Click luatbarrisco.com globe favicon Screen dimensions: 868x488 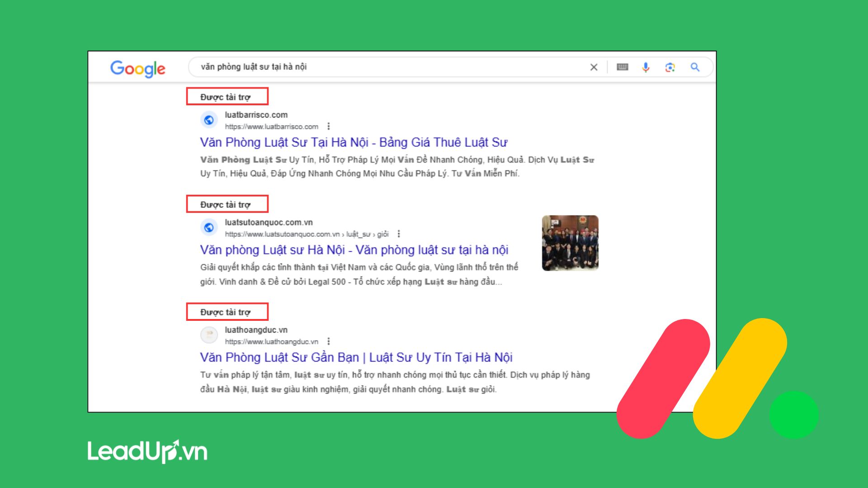[209, 120]
